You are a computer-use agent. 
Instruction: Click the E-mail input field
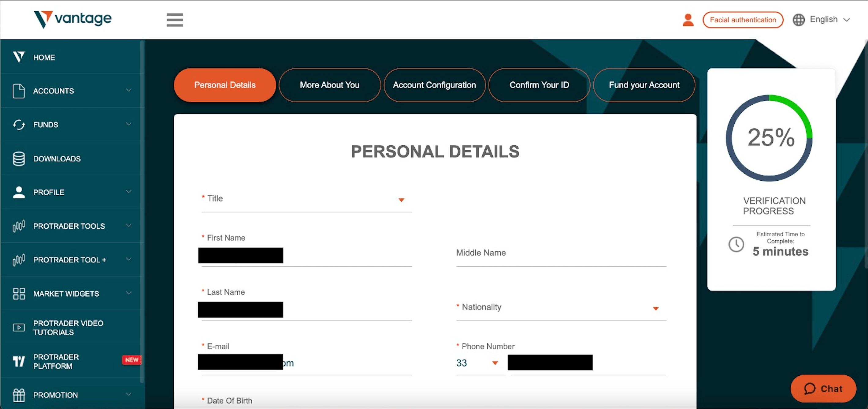coord(307,363)
